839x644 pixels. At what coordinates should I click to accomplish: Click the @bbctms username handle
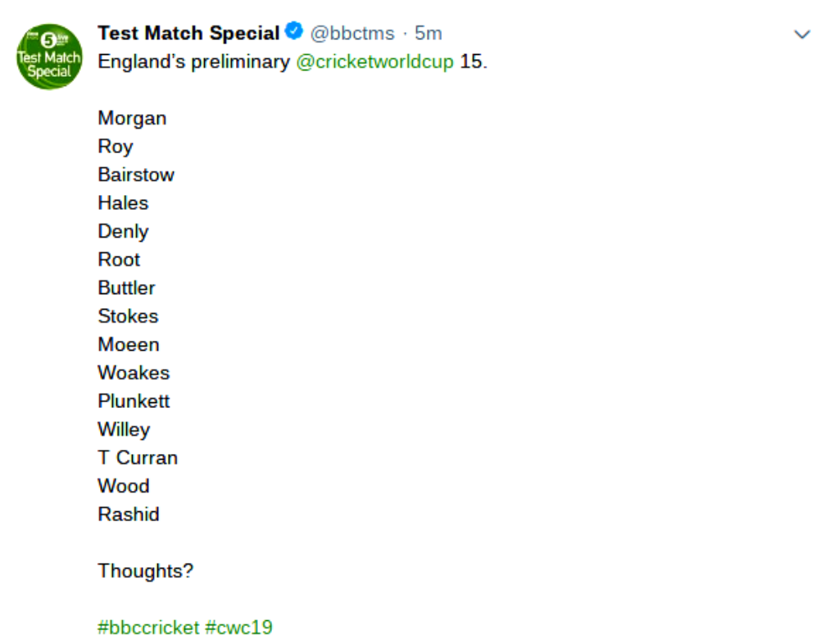coord(354,33)
